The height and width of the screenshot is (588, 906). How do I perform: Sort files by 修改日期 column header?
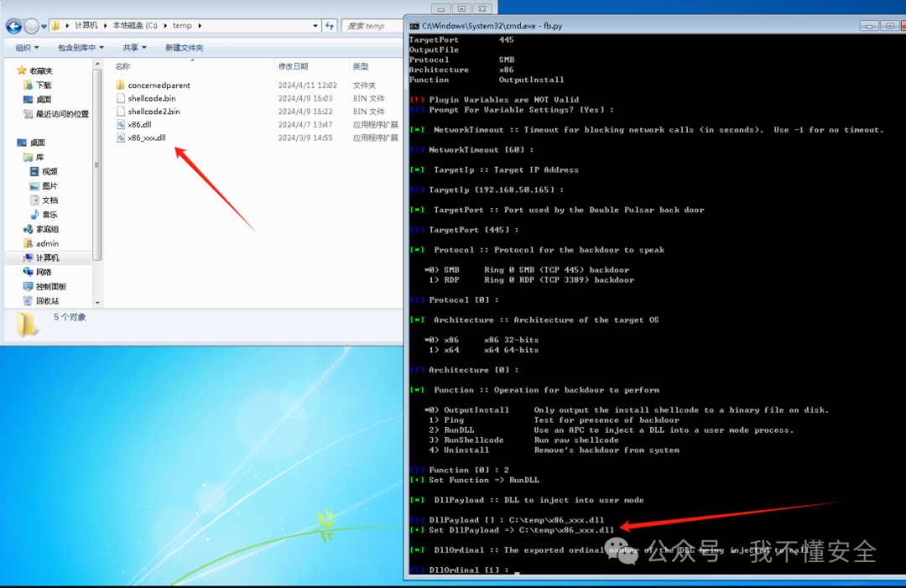tap(293, 66)
